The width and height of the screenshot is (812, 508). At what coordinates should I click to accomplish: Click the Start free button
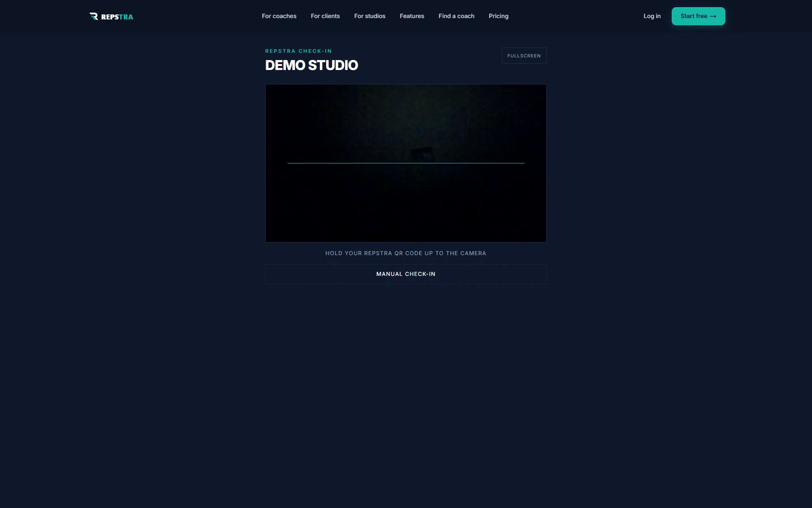[x=698, y=16]
